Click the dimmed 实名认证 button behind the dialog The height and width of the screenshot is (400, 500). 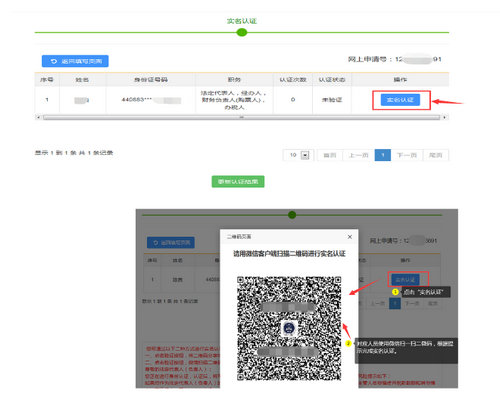[x=405, y=279]
